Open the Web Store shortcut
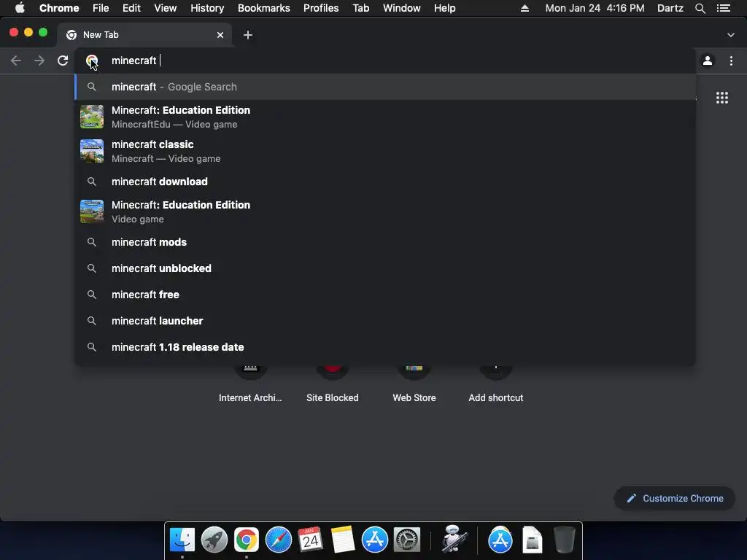This screenshot has height=560, width=747. coord(414,384)
